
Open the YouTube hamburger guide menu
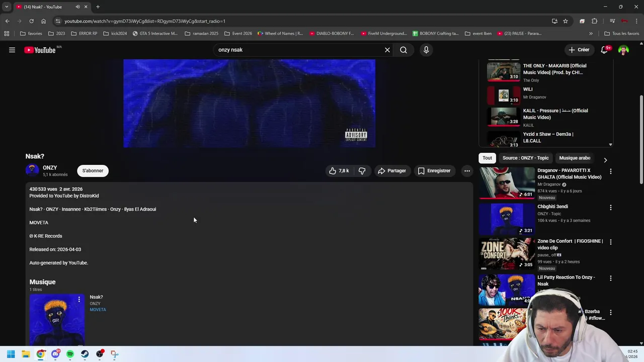[x=12, y=50]
